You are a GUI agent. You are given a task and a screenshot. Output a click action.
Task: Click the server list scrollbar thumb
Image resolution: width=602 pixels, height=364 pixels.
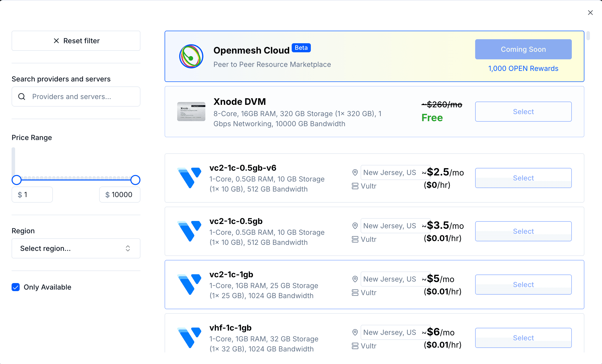588,35
